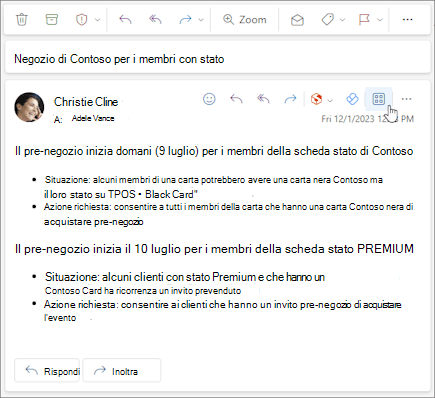The image size is (435, 398).
Task: Reply all using the top toolbar icon
Action: [x=155, y=20]
